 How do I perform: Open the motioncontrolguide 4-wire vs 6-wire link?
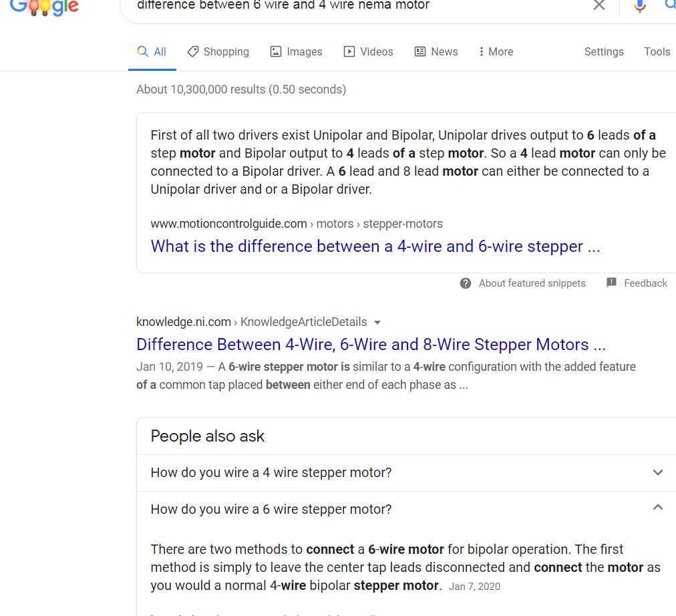[x=375, y=247]
